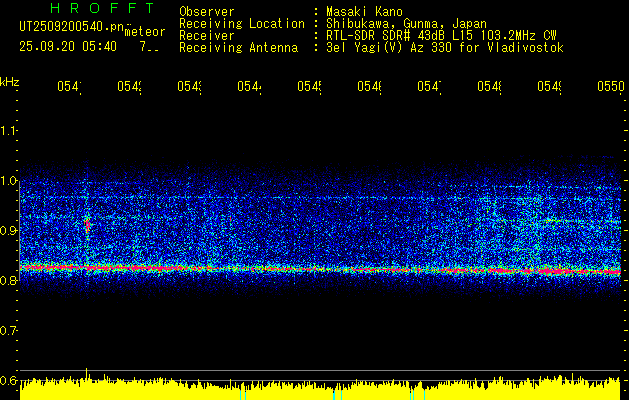Click the 0541 time marker
The image size is (629, 400).
click(69, 86)
